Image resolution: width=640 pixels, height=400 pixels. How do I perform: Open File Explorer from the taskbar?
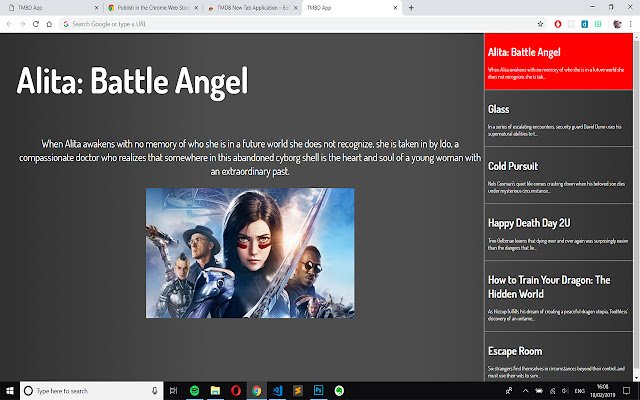coord(215,391)
